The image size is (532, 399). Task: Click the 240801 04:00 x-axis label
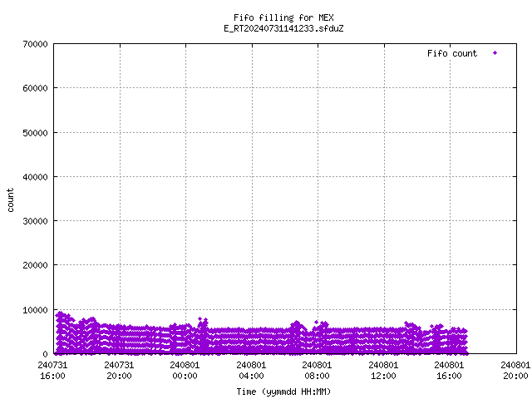point(251,371)
